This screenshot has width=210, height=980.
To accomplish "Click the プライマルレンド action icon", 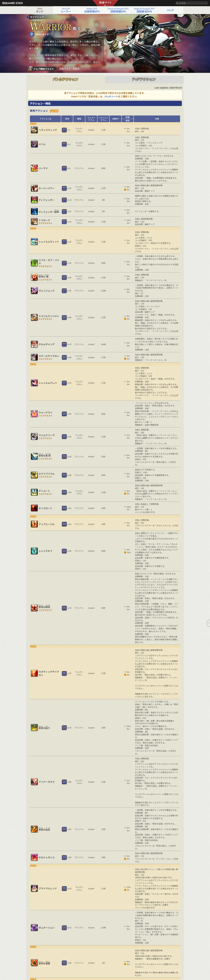I will pyautogui.click(x=34, y=889).
